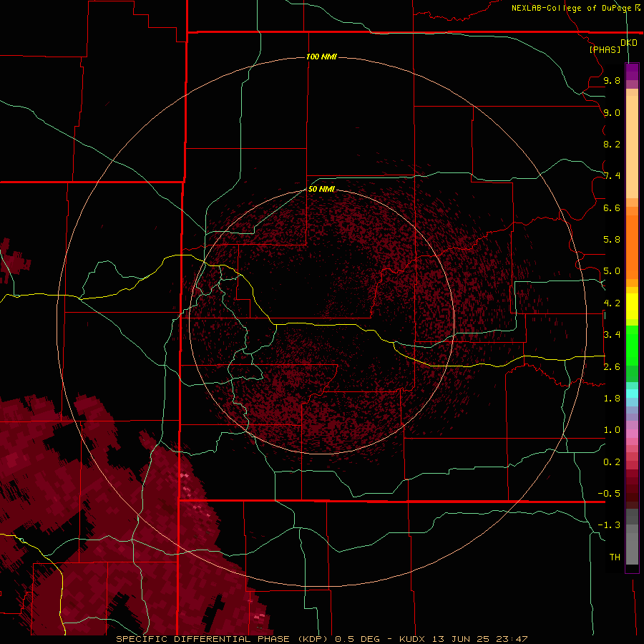Click the orange segment of the color bar

click(632, 246)
